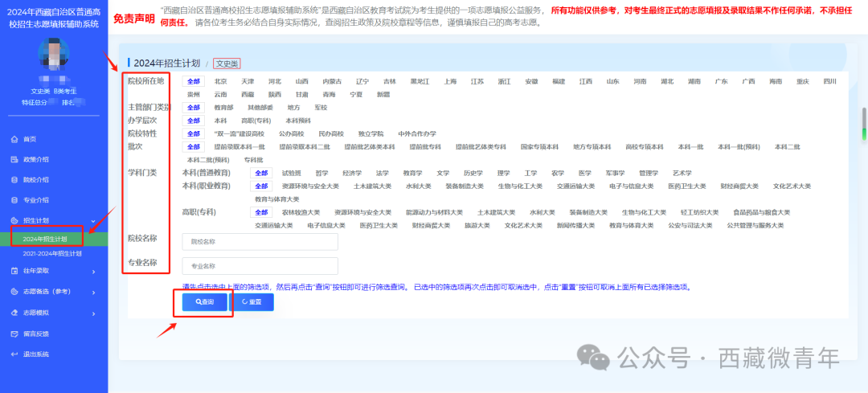Pick 旅游大类 under 高职(专科)
The height and width of the screenshot is (393, 868).
tap(477, 225)
